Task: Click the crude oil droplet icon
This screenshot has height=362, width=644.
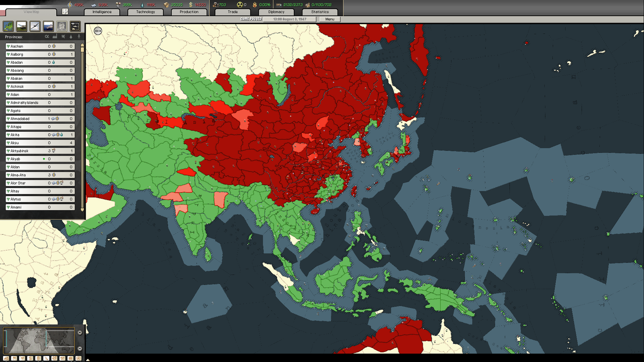Action: 142,5
